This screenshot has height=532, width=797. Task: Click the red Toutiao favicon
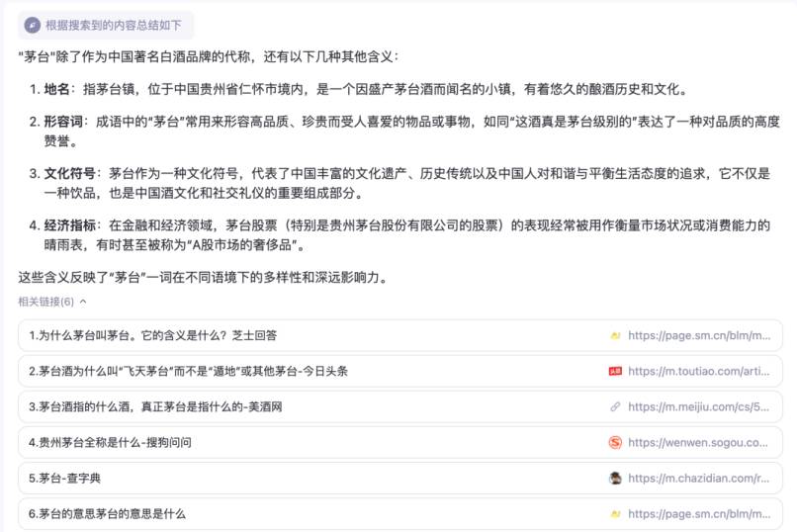pos(615,371)
